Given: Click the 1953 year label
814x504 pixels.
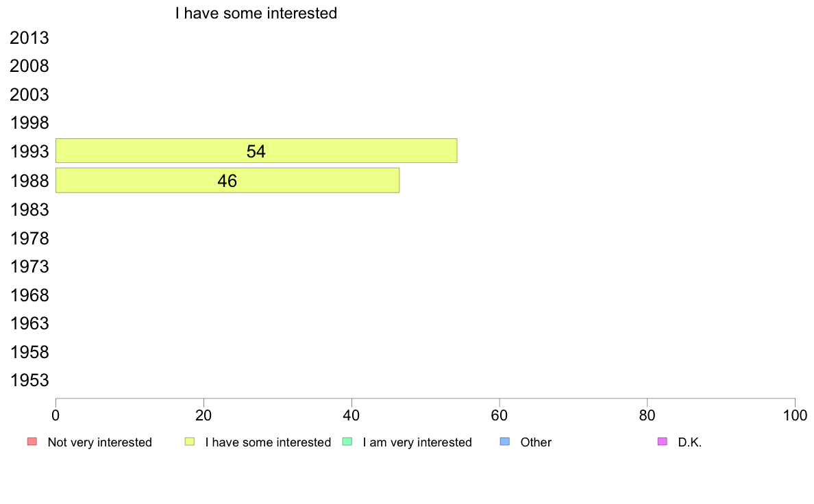Looking at the screenshot, I should click(x=29, y=381).
